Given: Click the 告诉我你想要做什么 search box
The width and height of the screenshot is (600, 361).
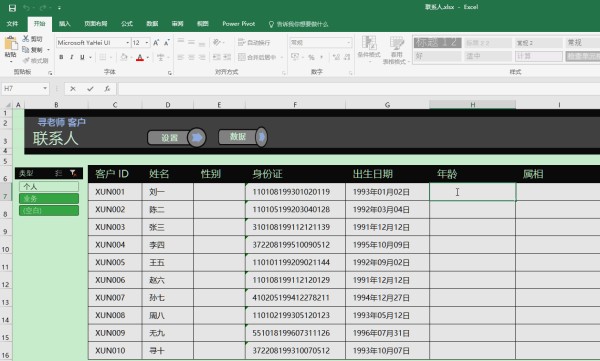Looking at the screenshot, I should (x=298, y=24).
